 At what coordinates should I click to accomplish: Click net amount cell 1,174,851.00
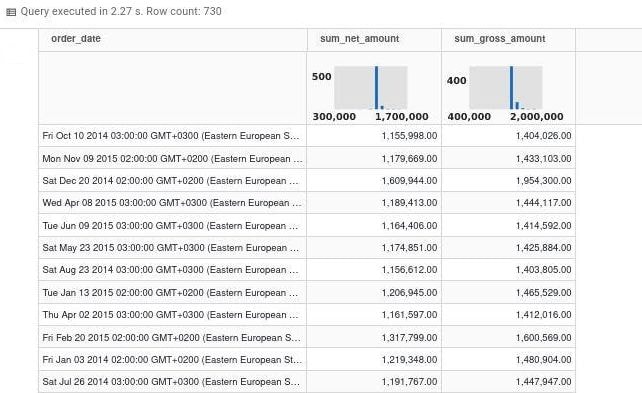(374, 248)
